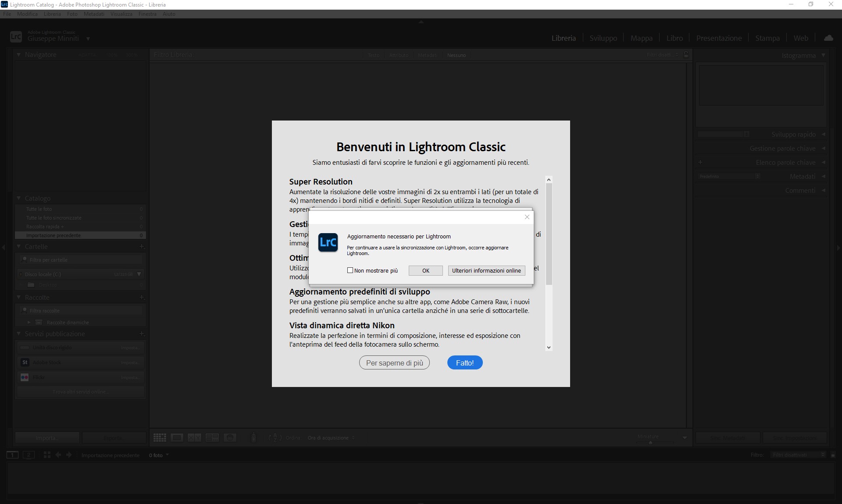
Task: Select 'Importazione precedente' in Catalogo
Action: pos(80,235)
